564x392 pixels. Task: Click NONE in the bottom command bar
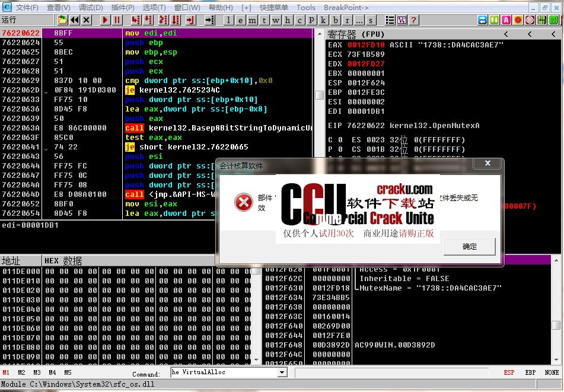[552, 372]
